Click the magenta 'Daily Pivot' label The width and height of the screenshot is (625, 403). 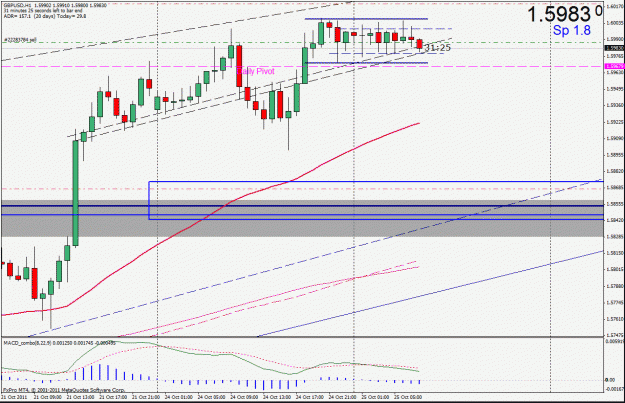(x=256, y=71)
